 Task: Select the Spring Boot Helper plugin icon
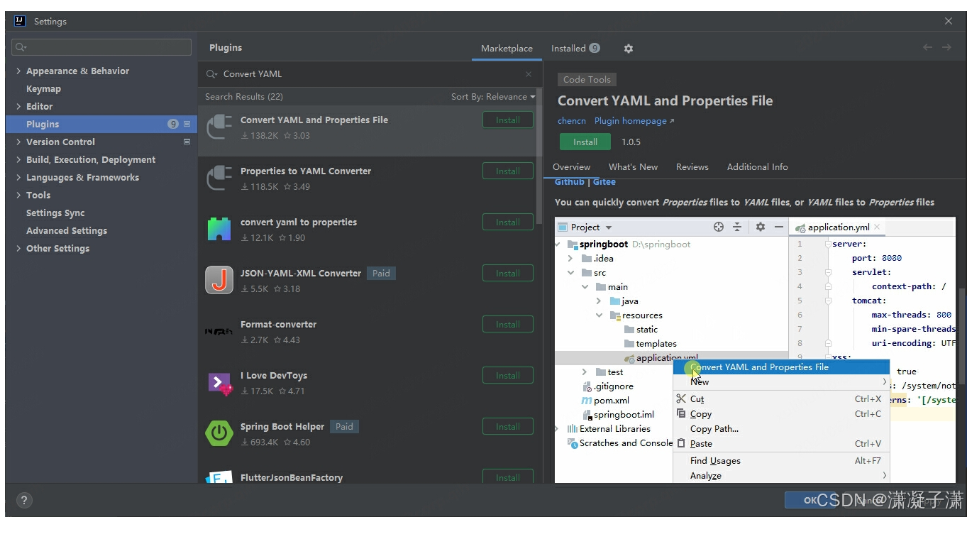(219, 434)
